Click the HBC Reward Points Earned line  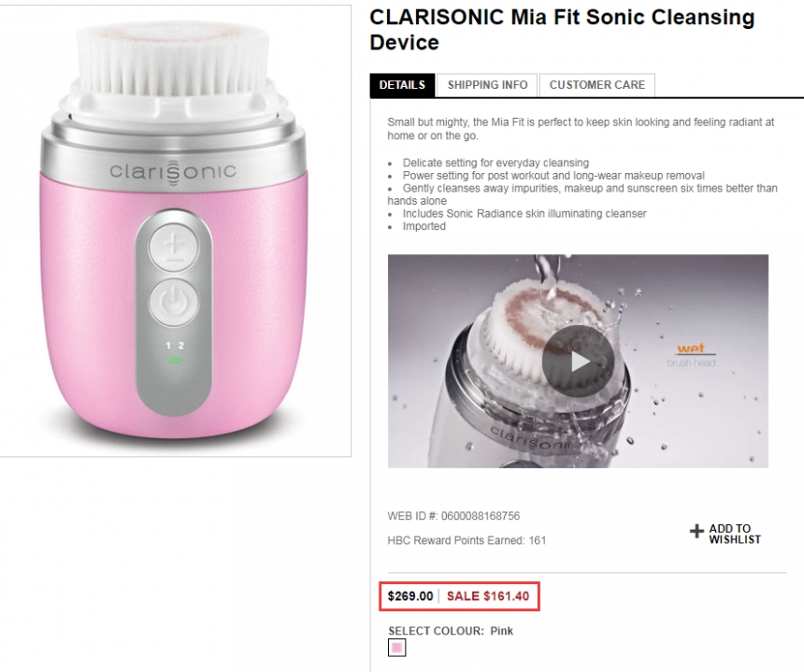pos(467,540)
